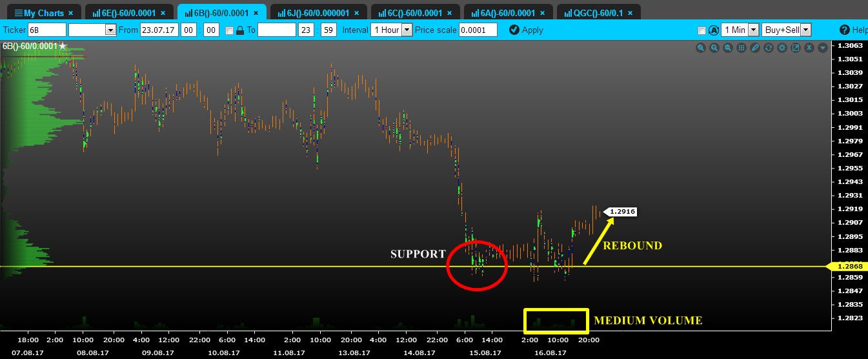Click the auto-update circular A icon
Screen dimensions: 868x359
pos(714,30)
